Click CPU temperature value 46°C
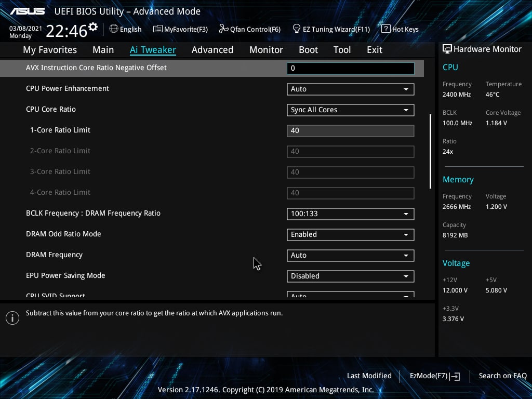 tap(493, 95)
